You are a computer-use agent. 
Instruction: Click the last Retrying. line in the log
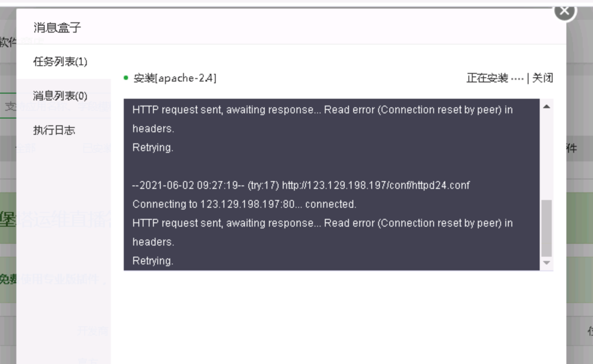153,261
